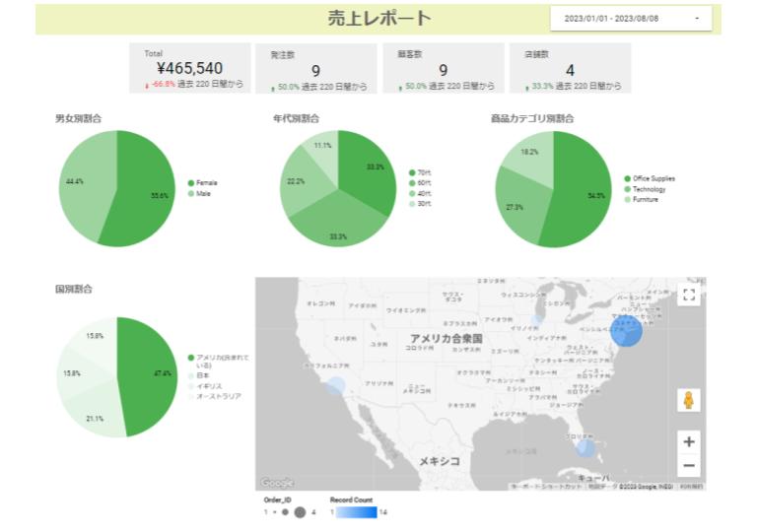Click the map data ©2023 Google attribution
757x532 pixels.
pos(631,486)
